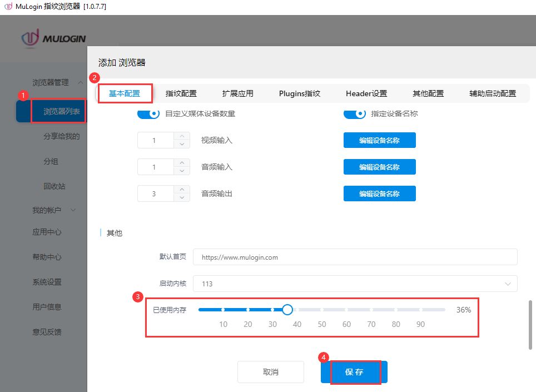Viewport: 536px width, 392px height.
Task: Open 回收站 in the sidebar
Action: pos(54,186)
